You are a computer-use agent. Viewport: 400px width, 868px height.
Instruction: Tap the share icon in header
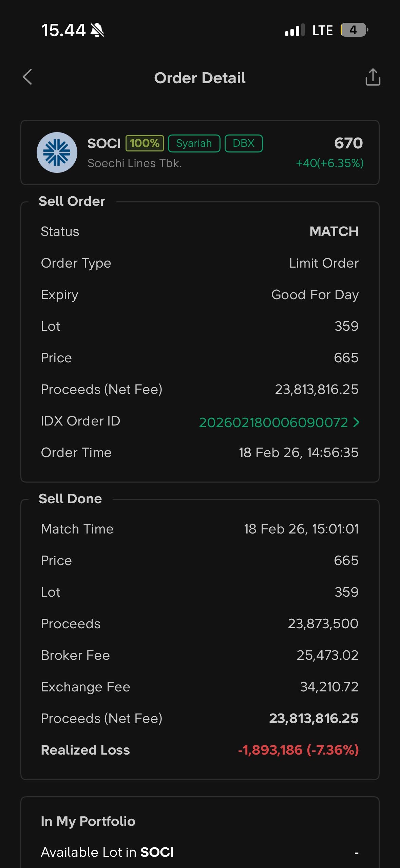point(373,77)
